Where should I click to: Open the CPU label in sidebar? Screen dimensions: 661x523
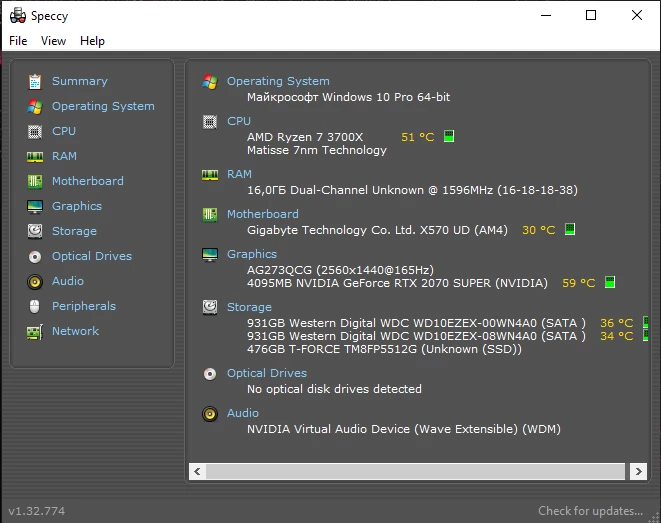(x=64, y=131)
